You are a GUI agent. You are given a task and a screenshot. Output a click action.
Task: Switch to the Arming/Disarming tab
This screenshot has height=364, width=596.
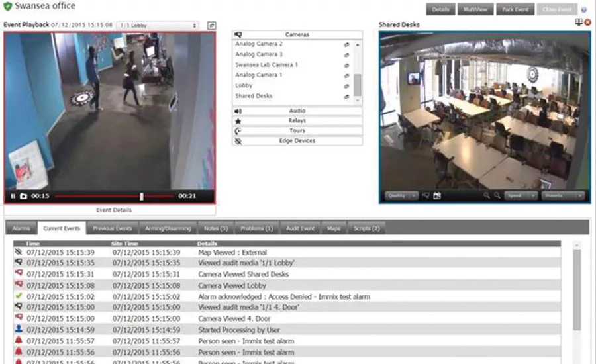168,228
